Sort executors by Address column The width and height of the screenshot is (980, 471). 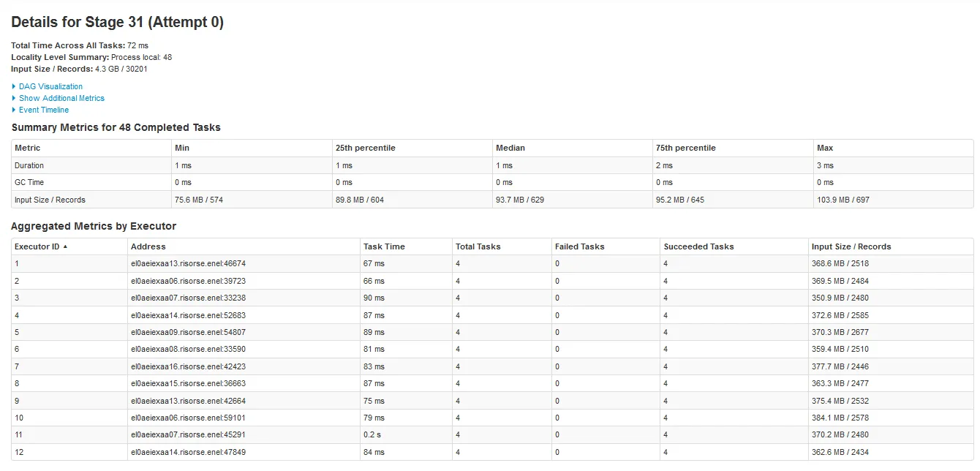pos(148,246)
